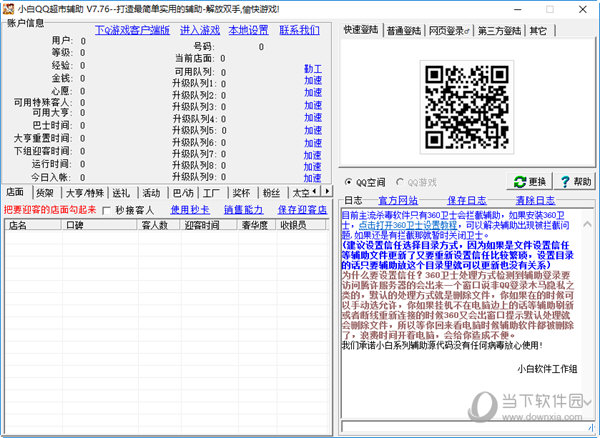
Task: Click the question mark 帮助 button
Action: point(576,181)
